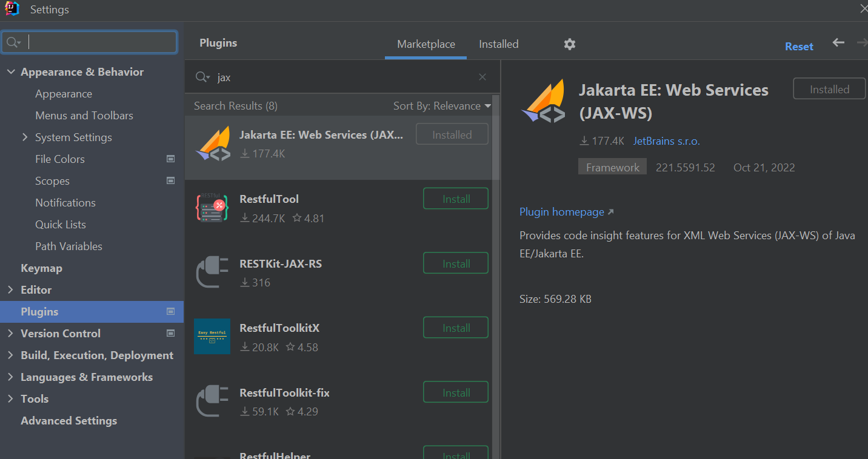Click the large Jakarta EE logo in details
The width and height of the screenshot is (868, 459).
tap(543, 101)
